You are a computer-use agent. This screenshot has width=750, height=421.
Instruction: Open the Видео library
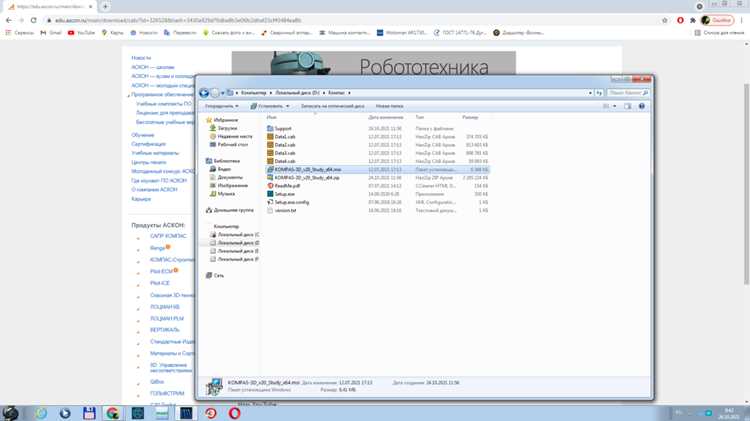pos(224,169)
